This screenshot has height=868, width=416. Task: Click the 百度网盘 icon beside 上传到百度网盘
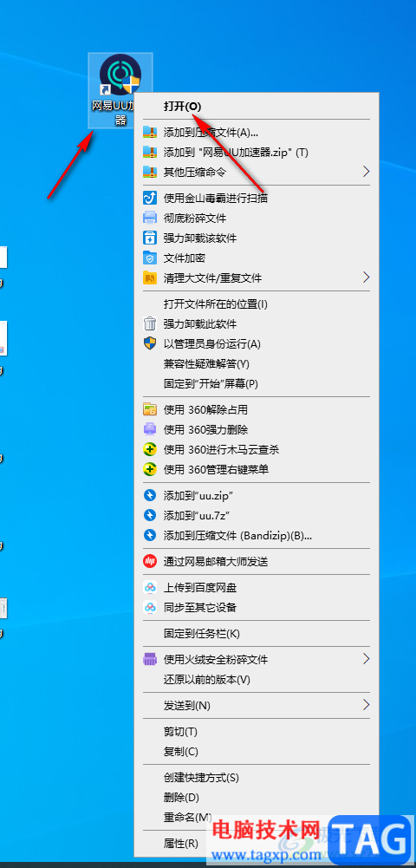click(150, 587)
